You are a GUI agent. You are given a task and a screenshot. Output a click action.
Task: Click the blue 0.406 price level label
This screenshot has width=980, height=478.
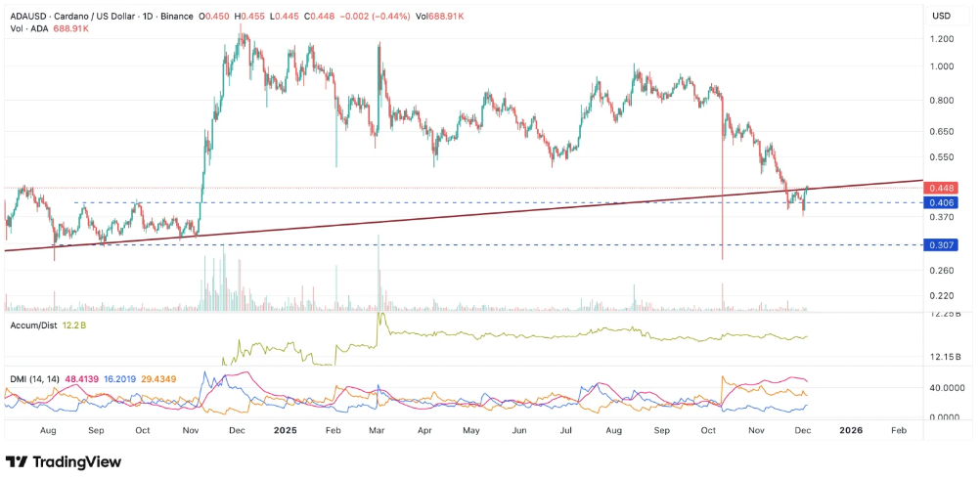tap(943, 202)
